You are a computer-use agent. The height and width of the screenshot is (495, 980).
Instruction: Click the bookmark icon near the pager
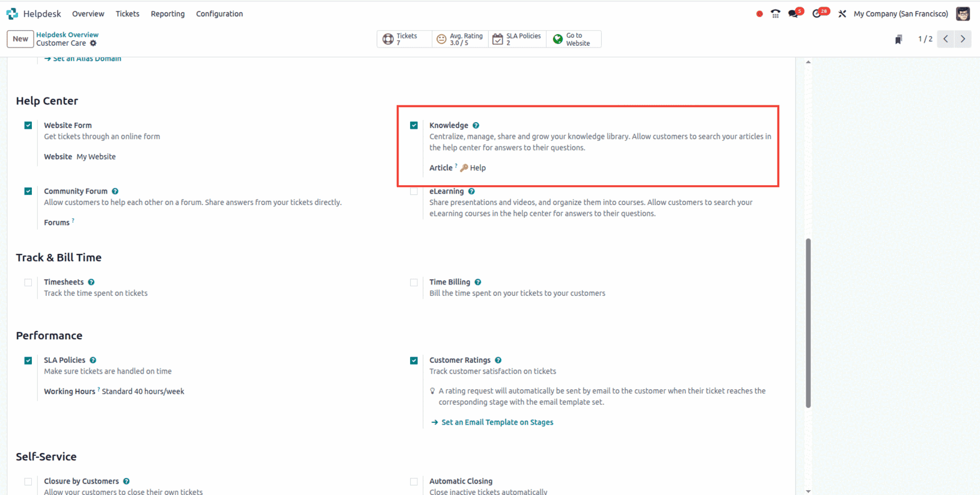(x=898, y=39)
